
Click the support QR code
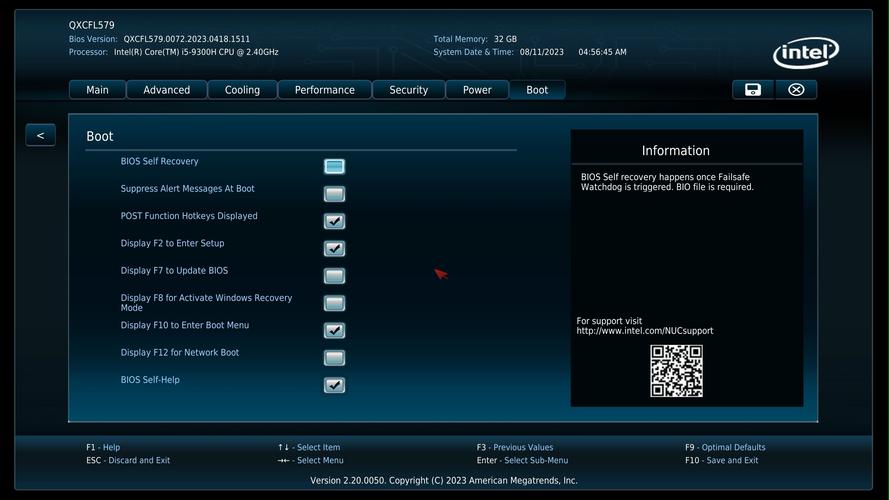(x=676, y=371)
